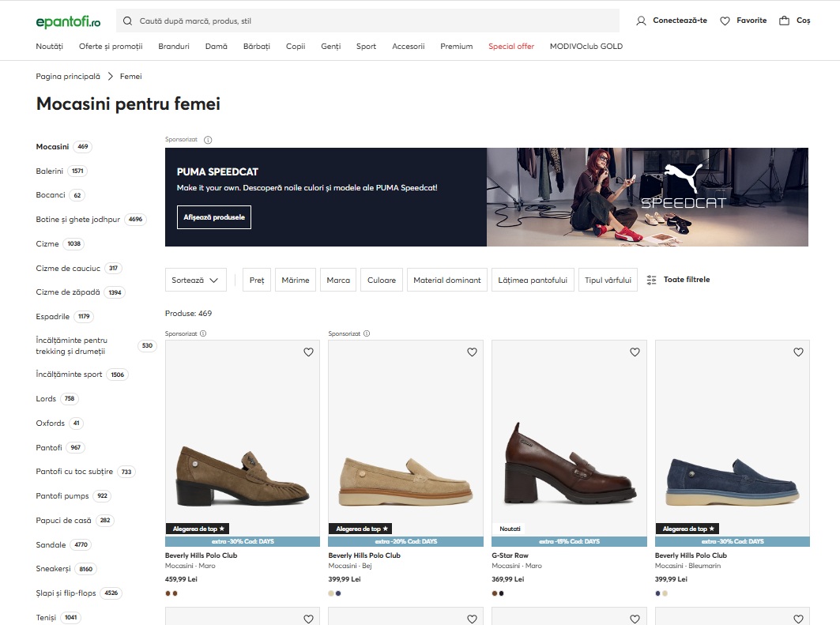Open the Balerini category link
The width and height of the screenshot is (840, 625).
point(50,171)
